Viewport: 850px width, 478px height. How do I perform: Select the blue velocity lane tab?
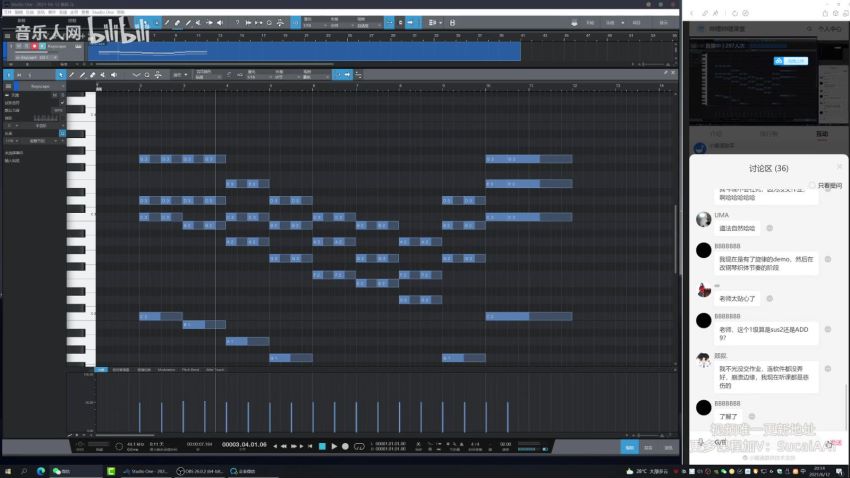(101, 370)
